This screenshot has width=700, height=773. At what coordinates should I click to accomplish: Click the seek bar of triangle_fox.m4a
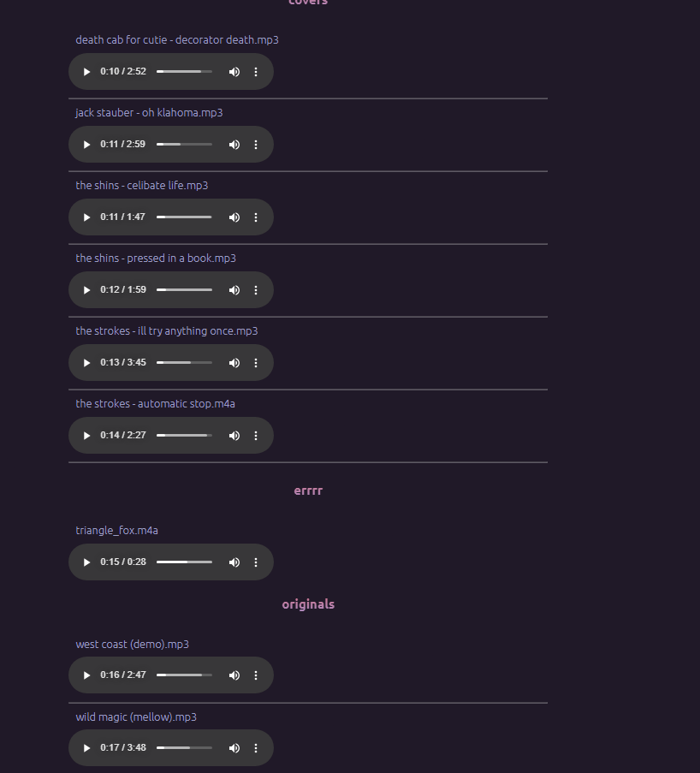(x=184, y=562)
